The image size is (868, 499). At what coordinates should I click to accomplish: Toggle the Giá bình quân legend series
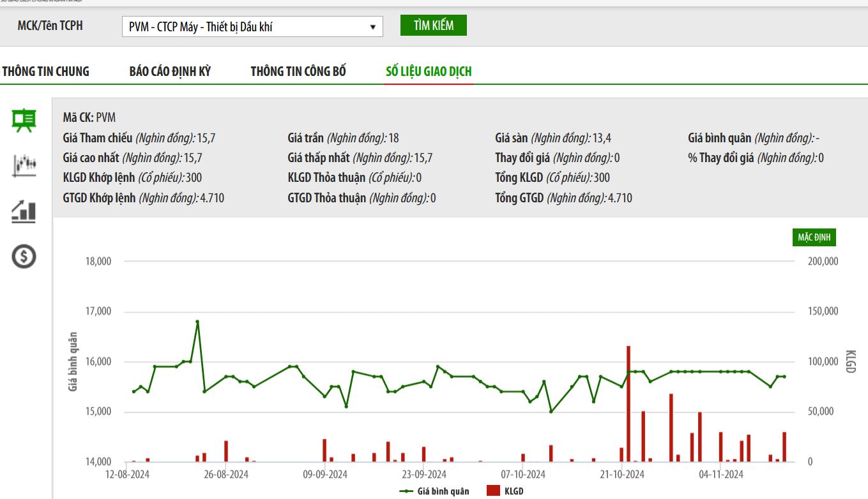tap(434, 491)
